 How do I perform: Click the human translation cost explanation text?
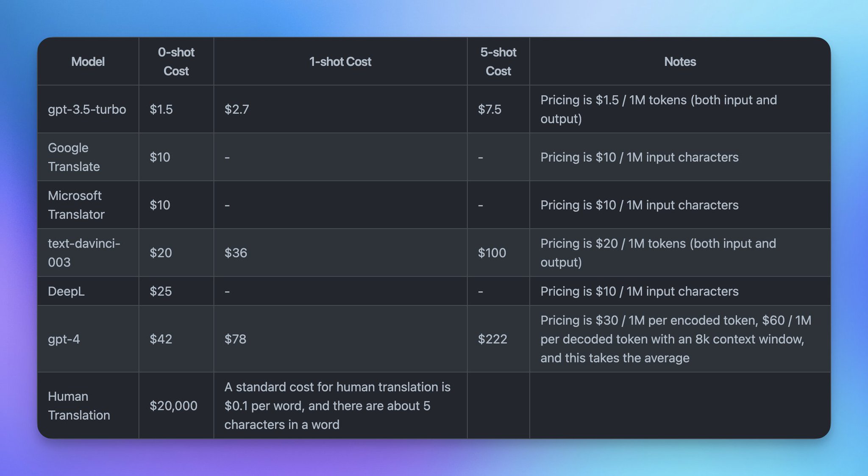click(337, 406)
